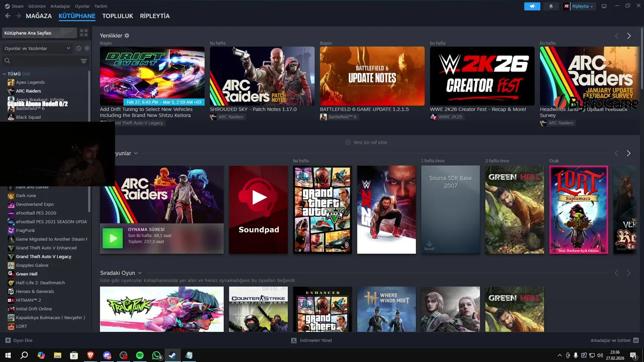
Task: Select FragPunk banner in Sıradaki Oyun
Action: pos(162,309)
